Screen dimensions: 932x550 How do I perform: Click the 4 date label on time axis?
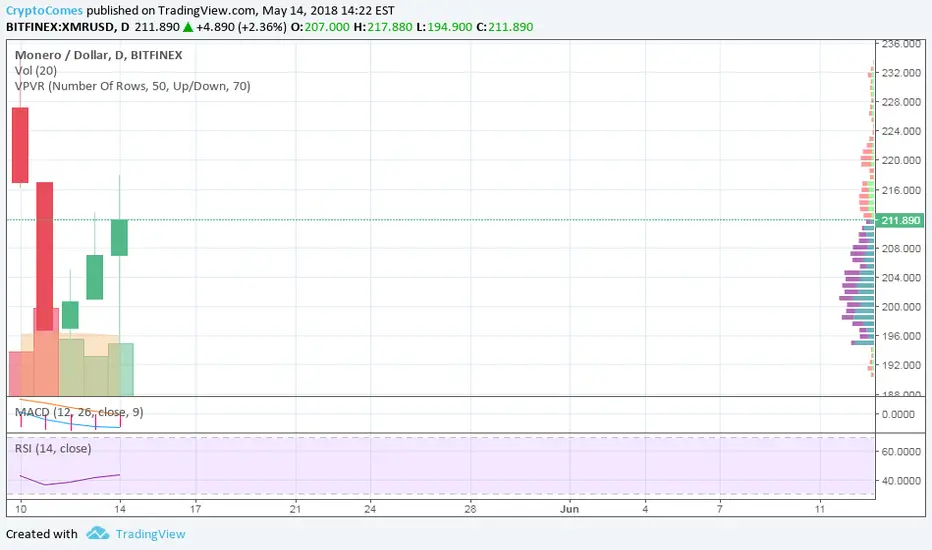645,508
